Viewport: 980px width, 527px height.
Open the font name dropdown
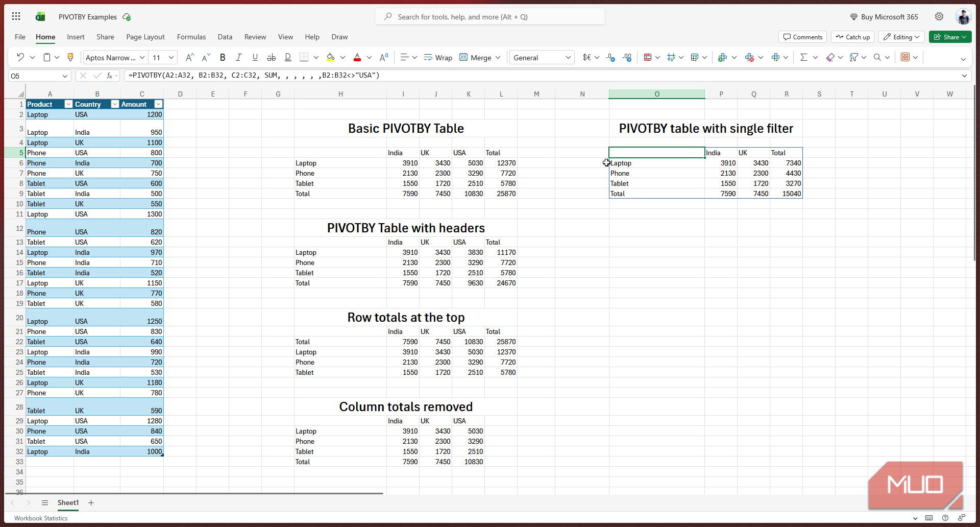click(142, 57)
